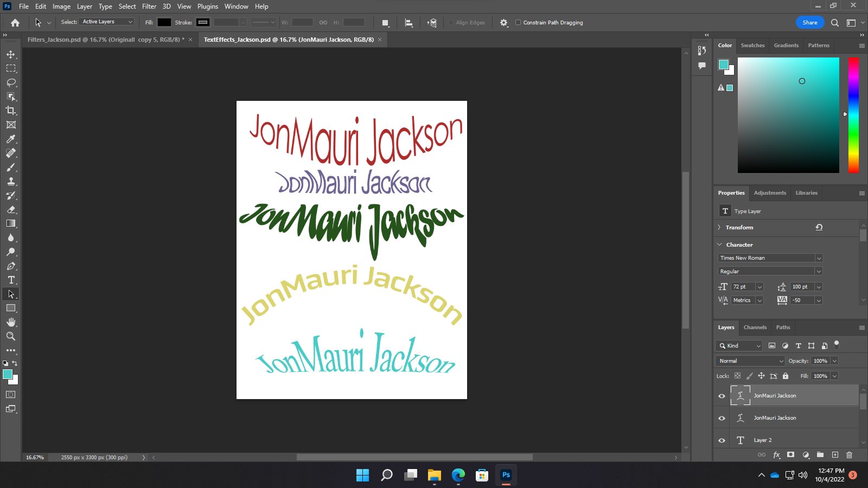
Task: Toggle type layer filter in Layers panel
Action: (798, 345)
